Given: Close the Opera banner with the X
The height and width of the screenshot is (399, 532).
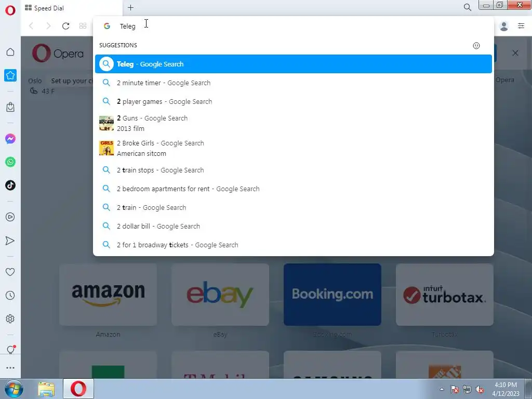Looking at the screenshot, I should click(515, 53).
